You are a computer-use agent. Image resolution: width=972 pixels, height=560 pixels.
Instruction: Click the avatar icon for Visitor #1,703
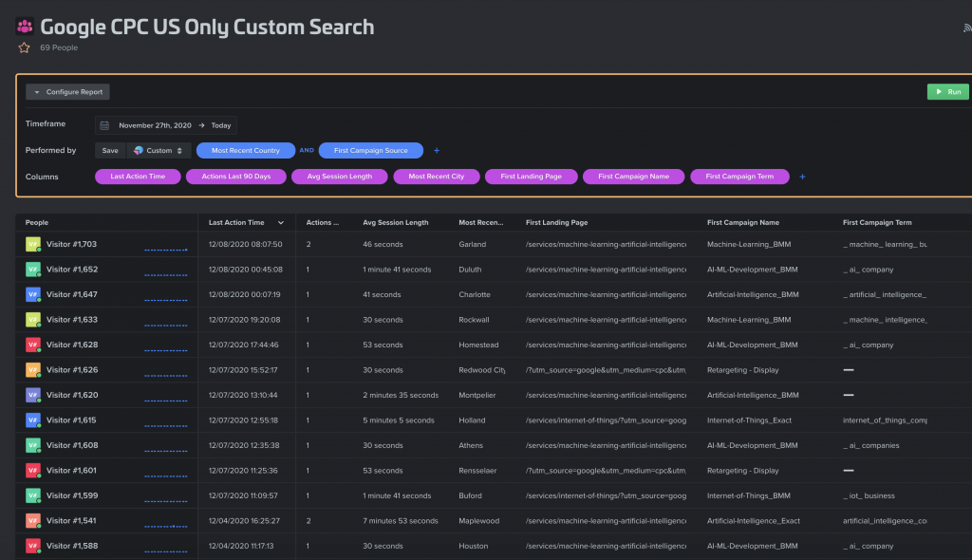33,244
